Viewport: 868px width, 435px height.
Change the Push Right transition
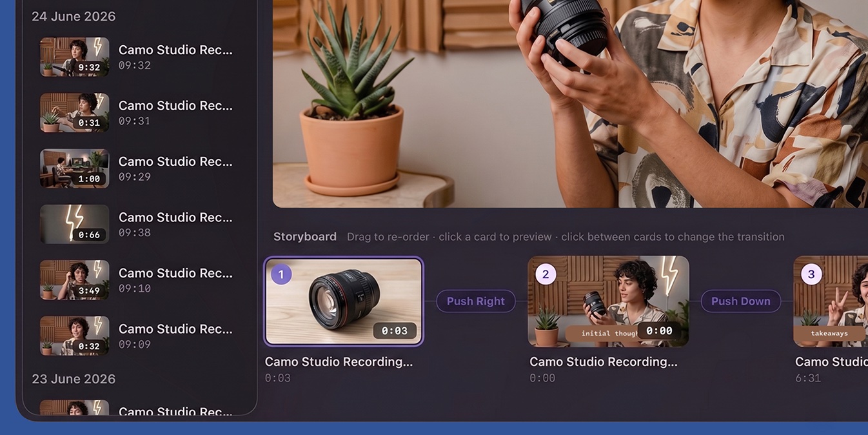[x=476, y=301]
